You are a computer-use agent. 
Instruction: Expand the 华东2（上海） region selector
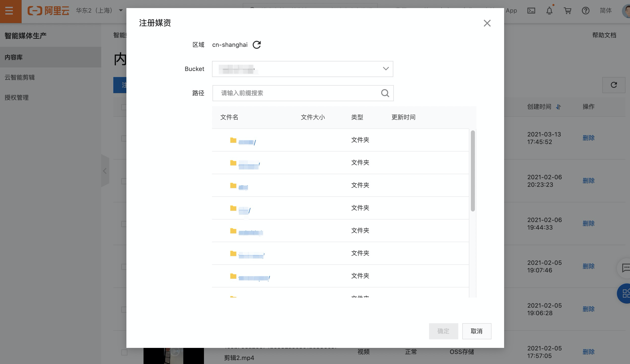tap(99, 11)
